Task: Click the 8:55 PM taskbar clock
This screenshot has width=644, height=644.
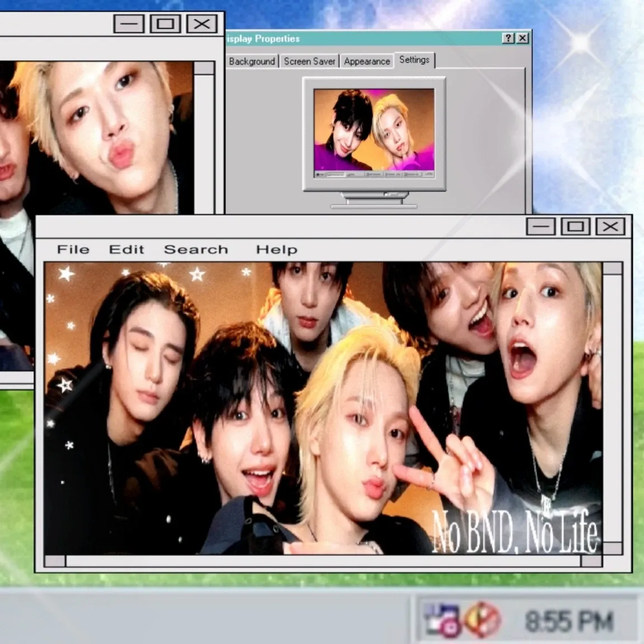Action: 569,621
